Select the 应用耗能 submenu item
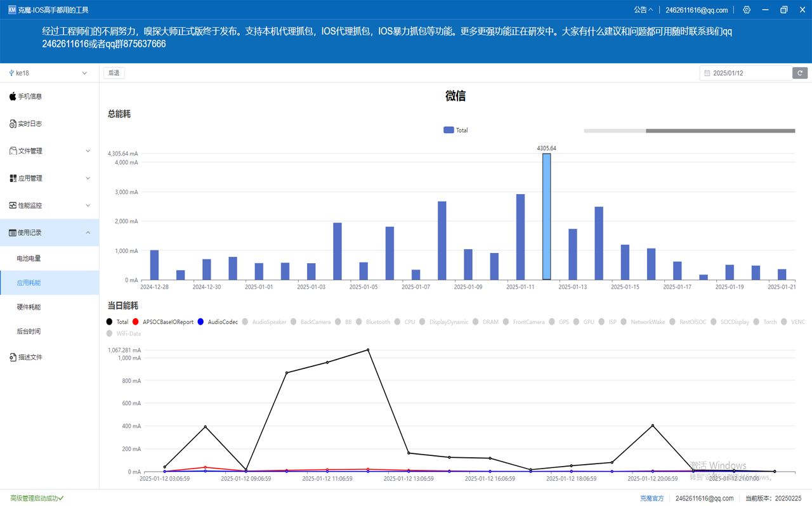This screenshot has width=812, height=506. click(x=49, y=283)
